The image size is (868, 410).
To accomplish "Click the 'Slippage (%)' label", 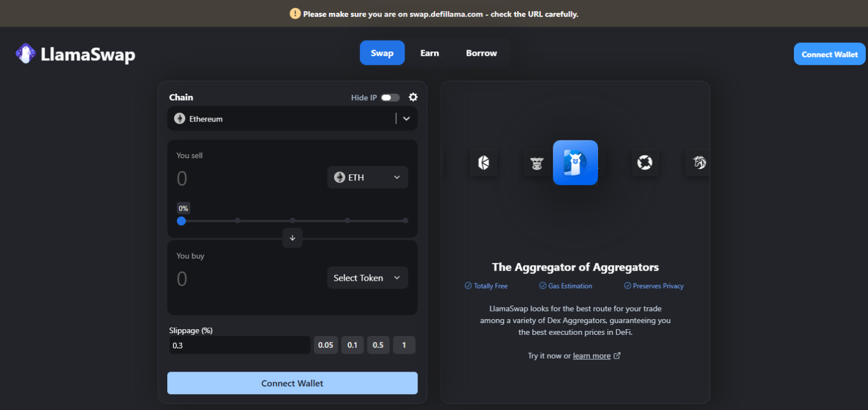I will 191,330.
